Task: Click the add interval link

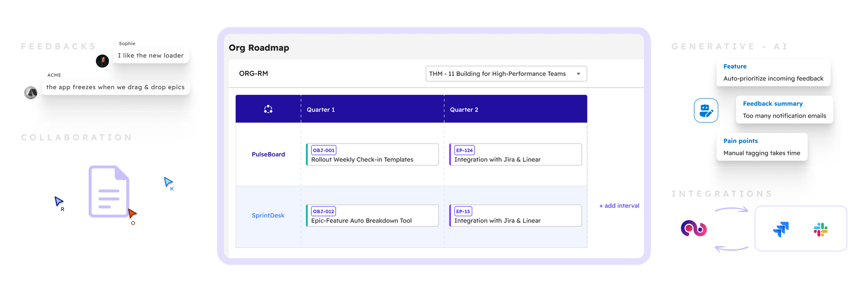Action: pyautogui.click(x=619, y=206)
